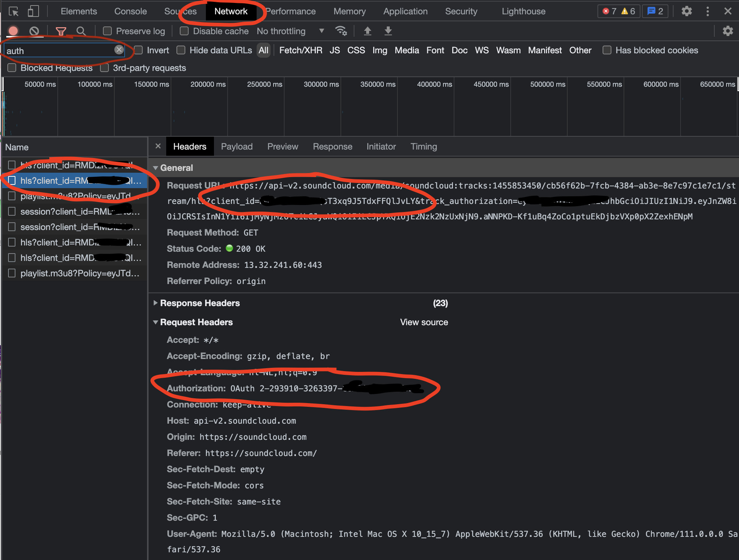Toggle the Invert filter checkbox
This screenshot has height=560, width=739.
136,50
